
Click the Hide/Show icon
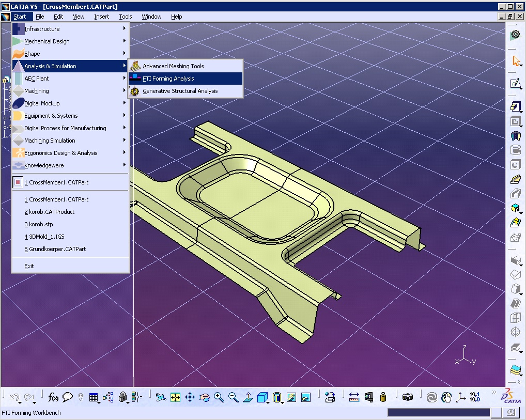[x=291, y=397]
